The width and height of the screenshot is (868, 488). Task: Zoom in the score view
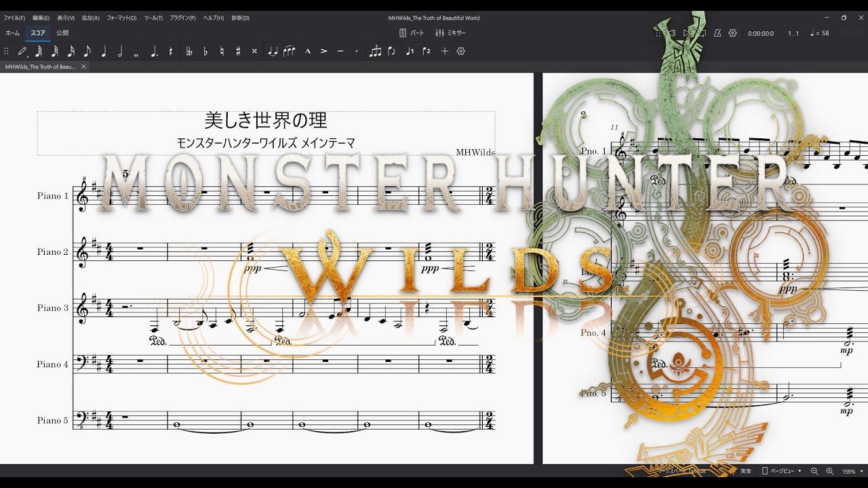tap(829, 471)
